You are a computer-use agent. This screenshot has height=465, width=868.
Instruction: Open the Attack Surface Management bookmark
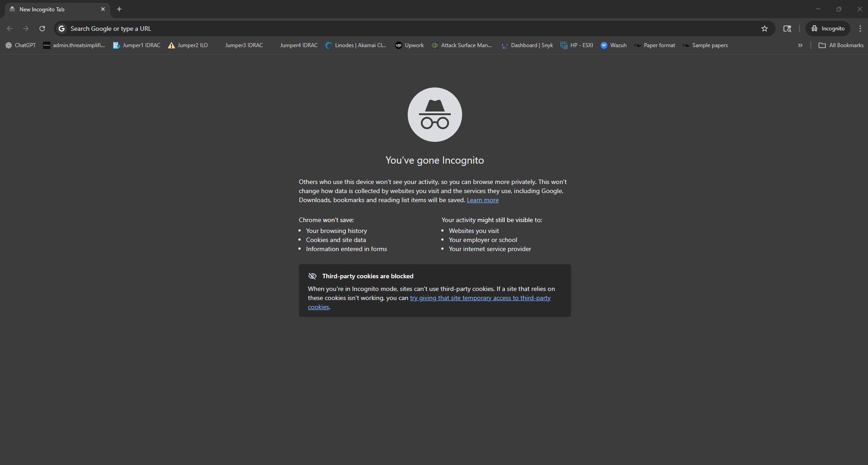pyautogui.click(x=462, y=45)
